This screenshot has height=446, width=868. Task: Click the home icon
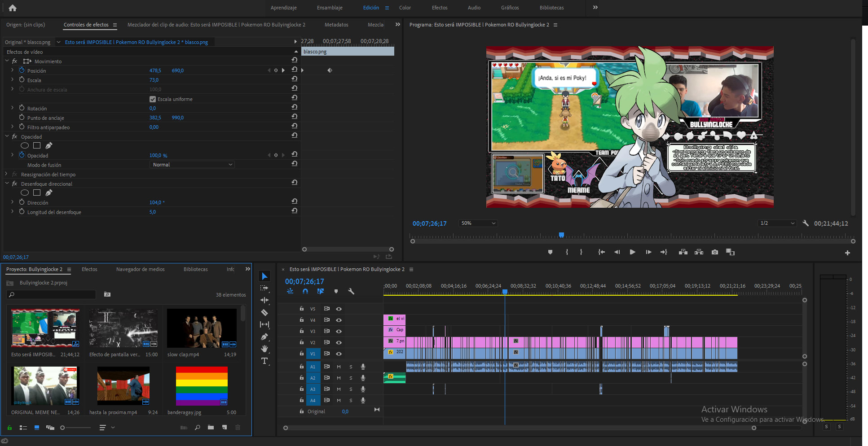coord(13,8)
